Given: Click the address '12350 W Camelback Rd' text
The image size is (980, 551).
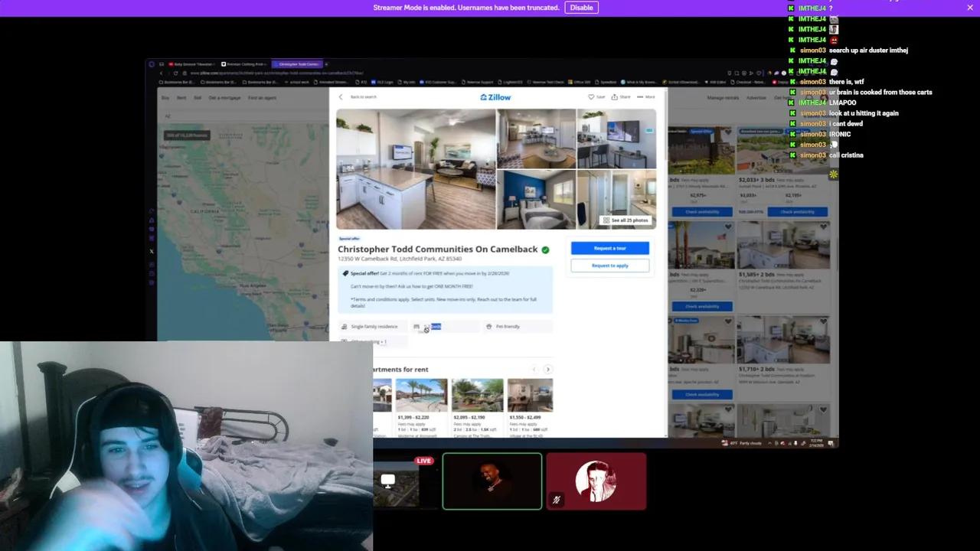Looking at the screenshot, I should coord(367,259).
